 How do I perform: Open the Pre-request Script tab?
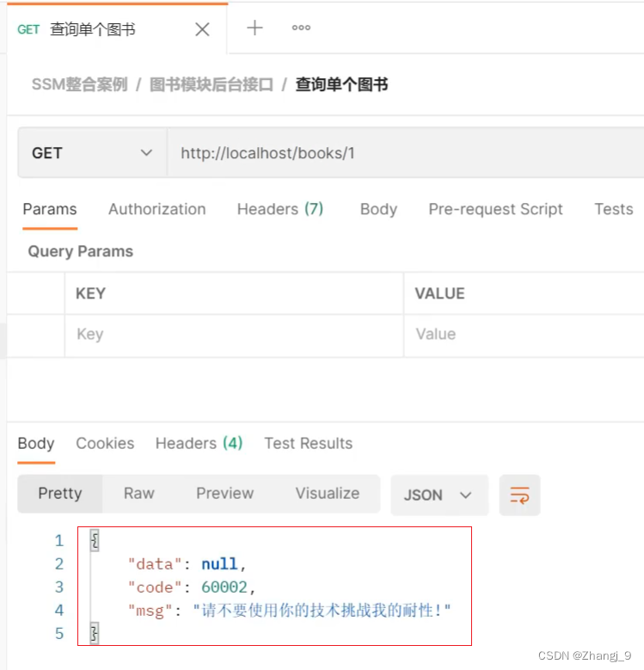495,209
